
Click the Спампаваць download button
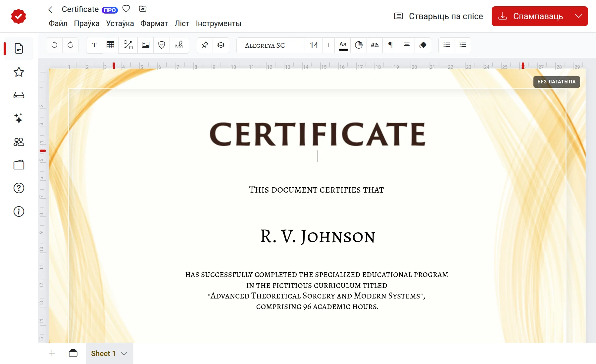[531, 16]
